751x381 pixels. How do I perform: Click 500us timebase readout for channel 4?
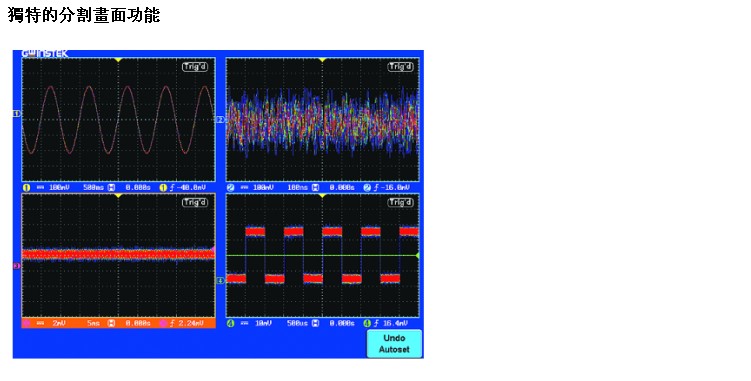(297, 323)
